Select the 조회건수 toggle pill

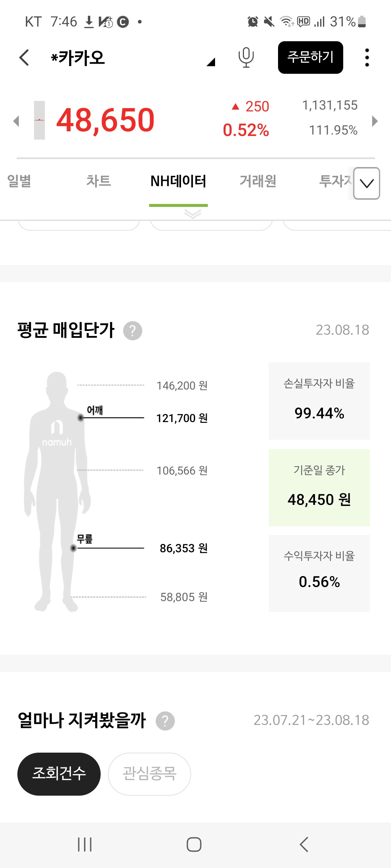[59, 774]
